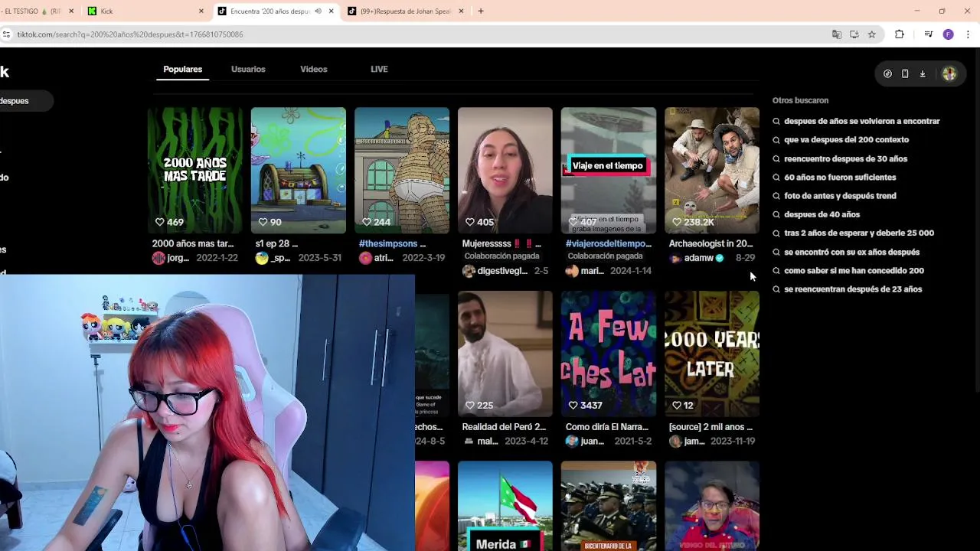Open the Merida flag video thumbnail
The image size is (980, 551).
pyautogui.click(x=505, y=506)
